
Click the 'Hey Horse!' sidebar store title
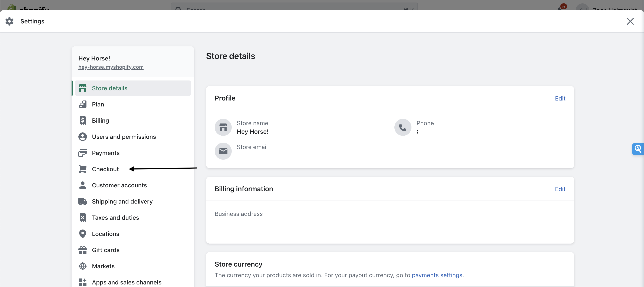[x=94, y=58]
